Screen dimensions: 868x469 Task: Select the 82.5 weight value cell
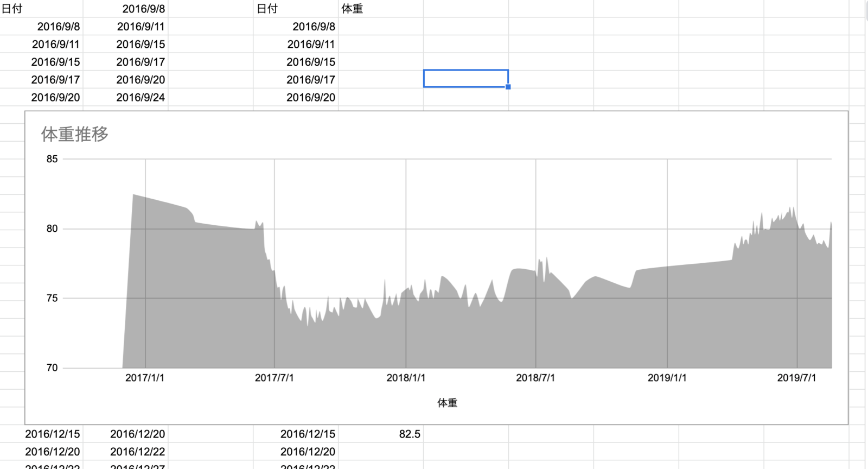tap(381, 434)
